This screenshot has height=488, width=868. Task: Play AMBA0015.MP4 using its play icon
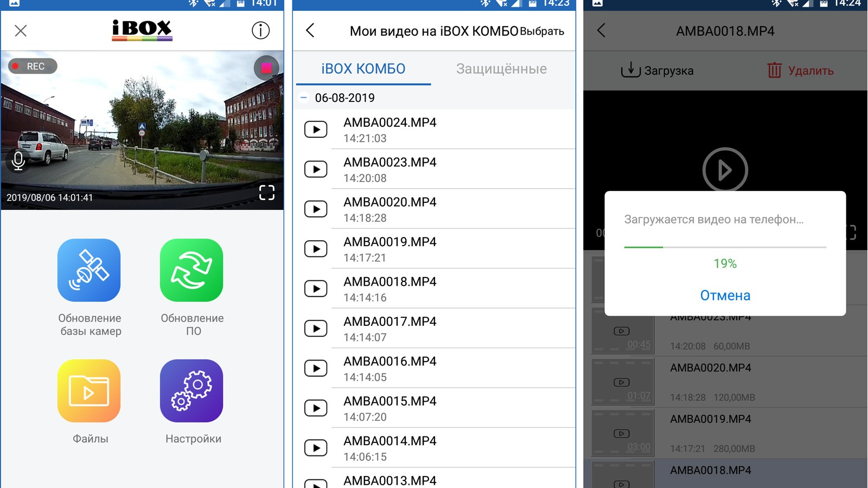(316, 408)
